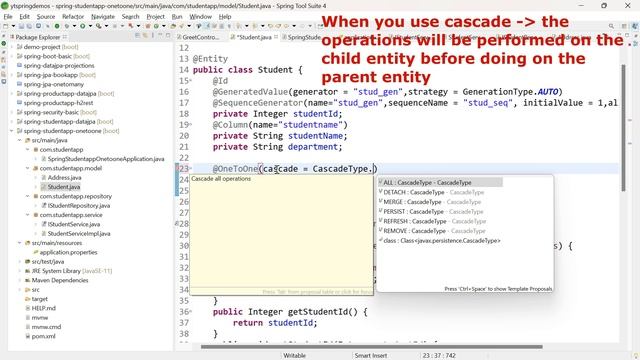This screenshot has height=360, width=640.
Task: Open the File menu
Action: 8,16
